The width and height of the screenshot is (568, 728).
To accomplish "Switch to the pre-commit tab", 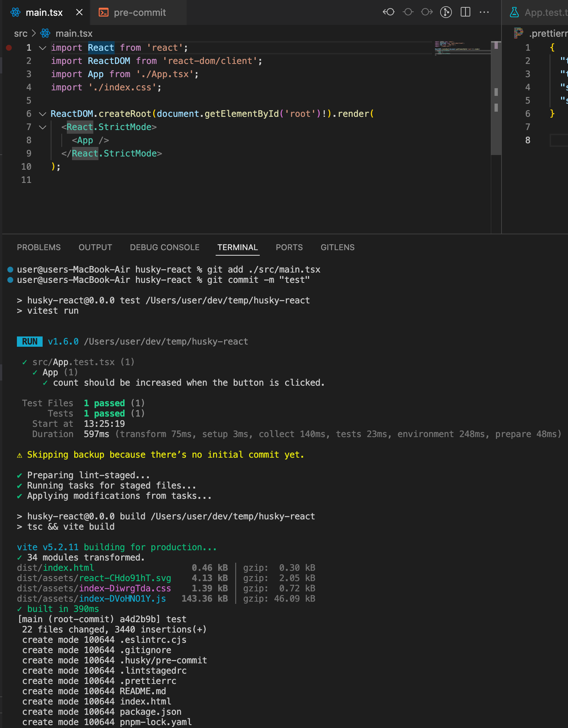I will tap(140, 12).
